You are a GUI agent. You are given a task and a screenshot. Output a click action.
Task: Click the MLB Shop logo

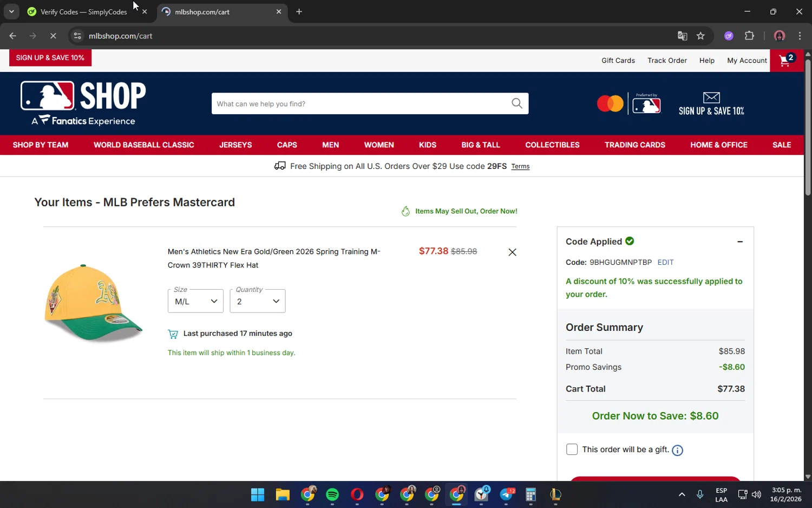(x=83, y=103)
